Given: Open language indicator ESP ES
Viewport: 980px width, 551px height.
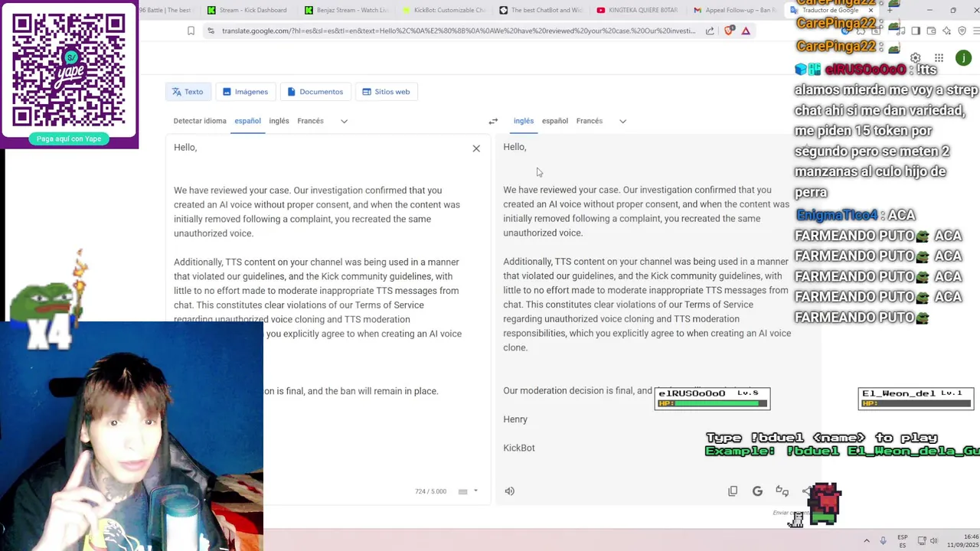Looking at the screenshot, I should 903,541.
